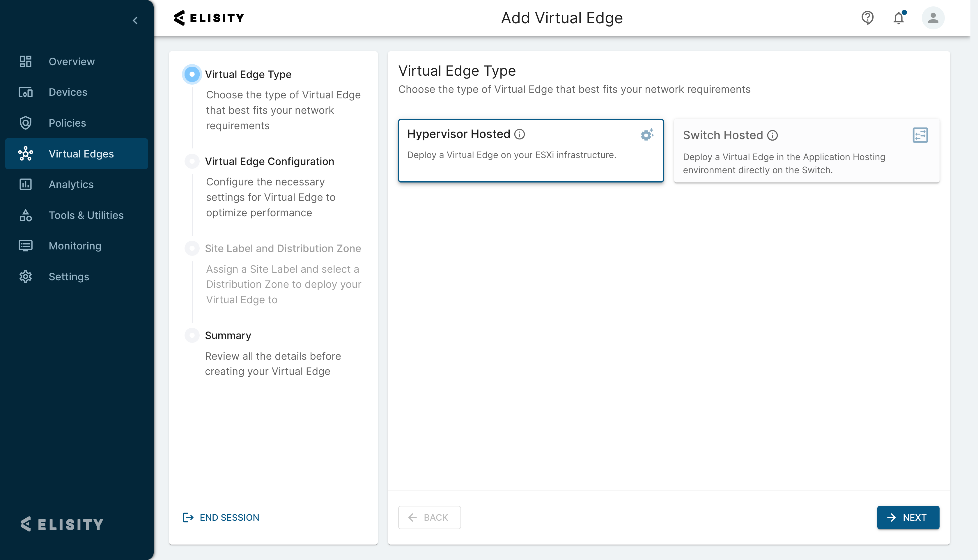Click the NEXT button

(908, 517)
